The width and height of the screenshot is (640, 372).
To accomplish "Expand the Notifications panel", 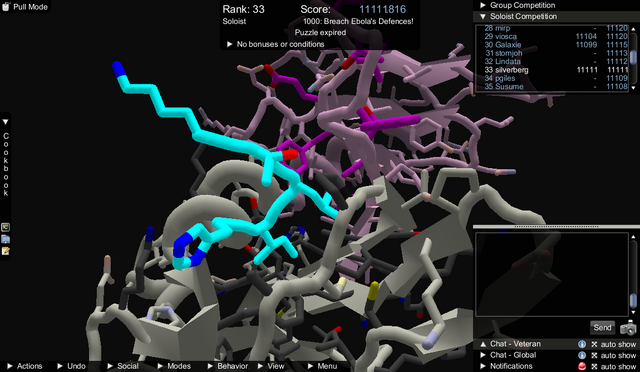I will (483, 366).
